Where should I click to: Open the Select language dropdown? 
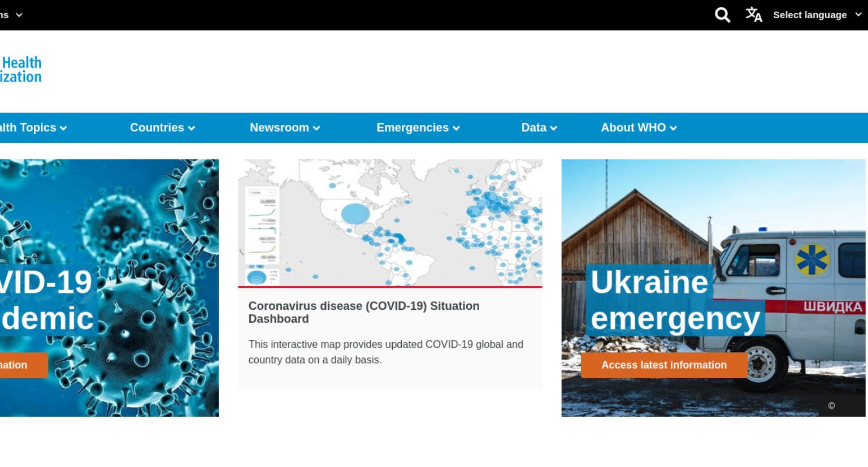(817, 15)
